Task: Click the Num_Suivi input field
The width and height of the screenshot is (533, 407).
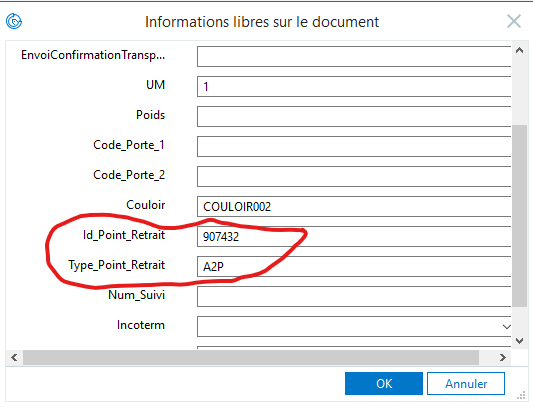Action: [x=354, y=296]
